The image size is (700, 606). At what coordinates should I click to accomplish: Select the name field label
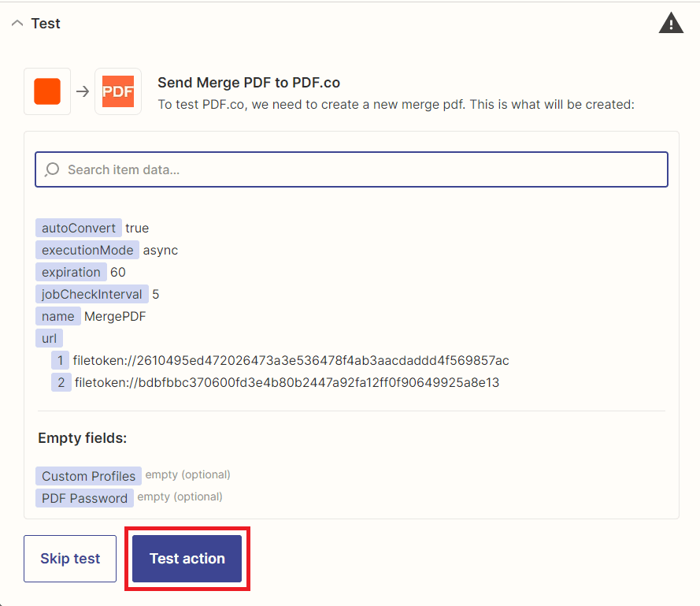(x=58, y=317)
